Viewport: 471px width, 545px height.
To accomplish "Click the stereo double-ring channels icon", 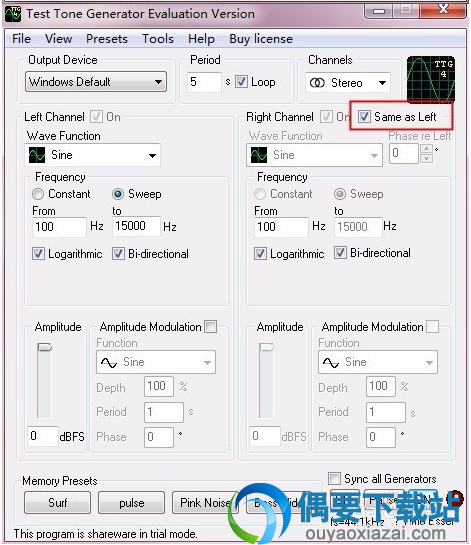I will (317, 83).
